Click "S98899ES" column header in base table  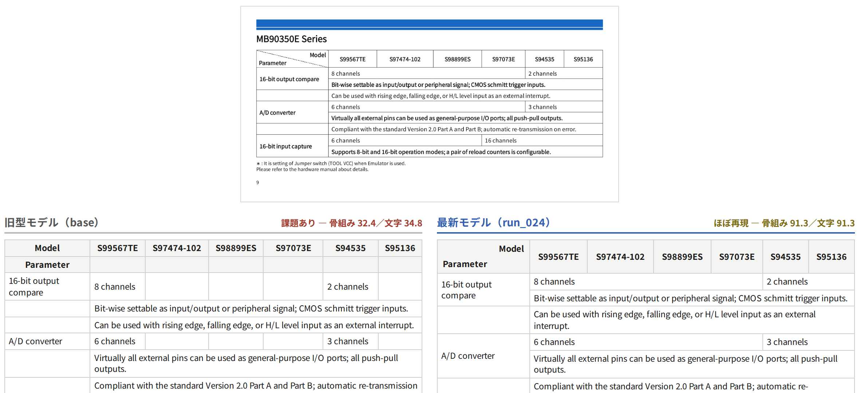[236, 248]
